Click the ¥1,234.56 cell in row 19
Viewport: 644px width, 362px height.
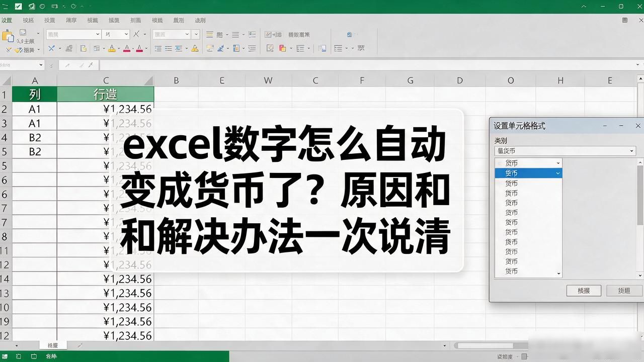tap(106, 321)
